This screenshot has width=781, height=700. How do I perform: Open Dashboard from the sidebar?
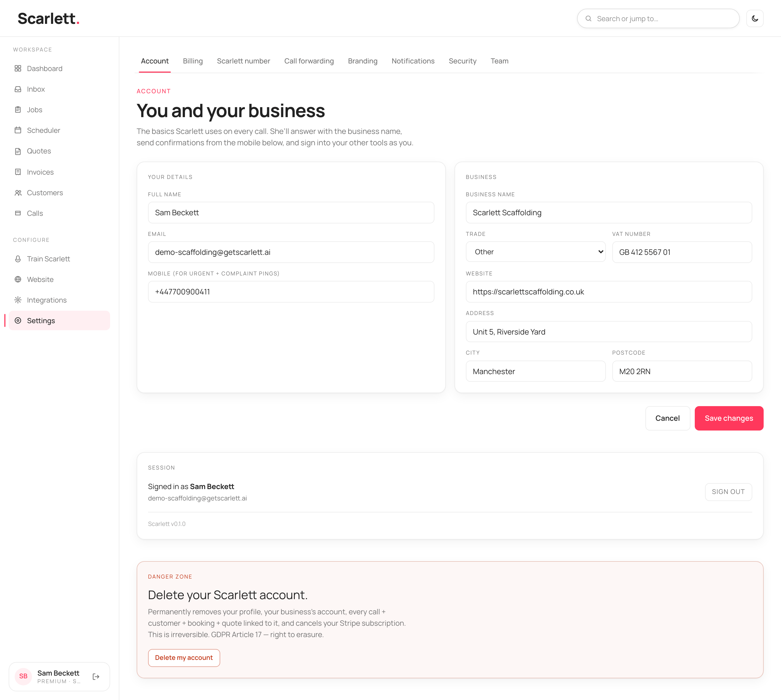pos(59,69)
